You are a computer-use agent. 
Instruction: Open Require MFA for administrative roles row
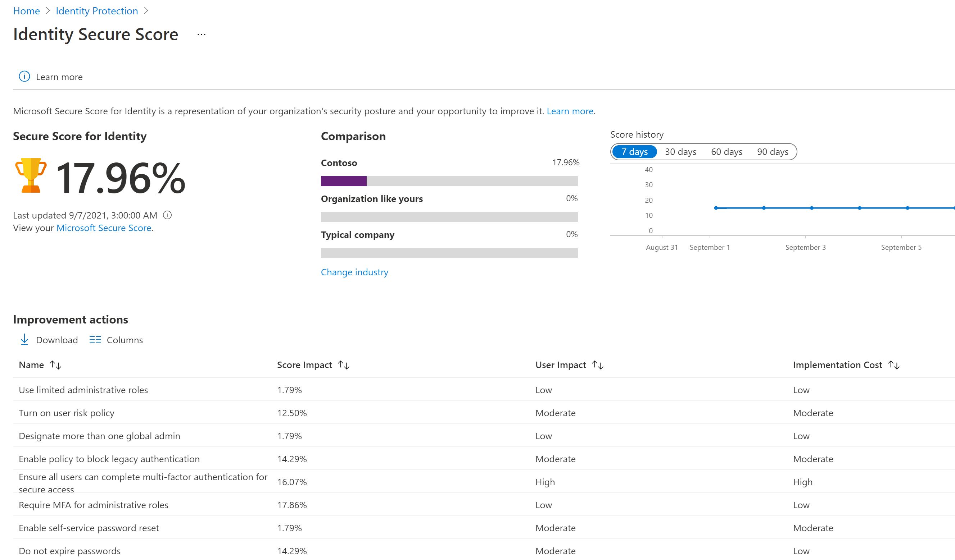(x=93, y=505)
